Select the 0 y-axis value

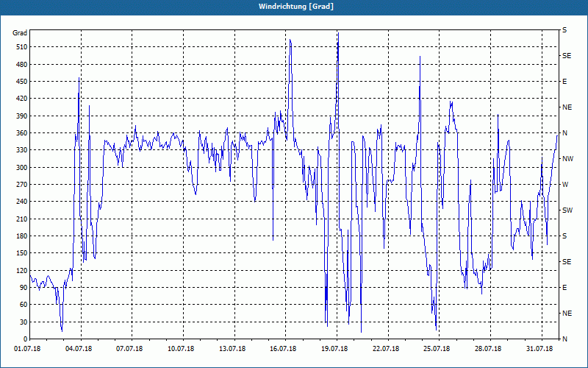25,339
